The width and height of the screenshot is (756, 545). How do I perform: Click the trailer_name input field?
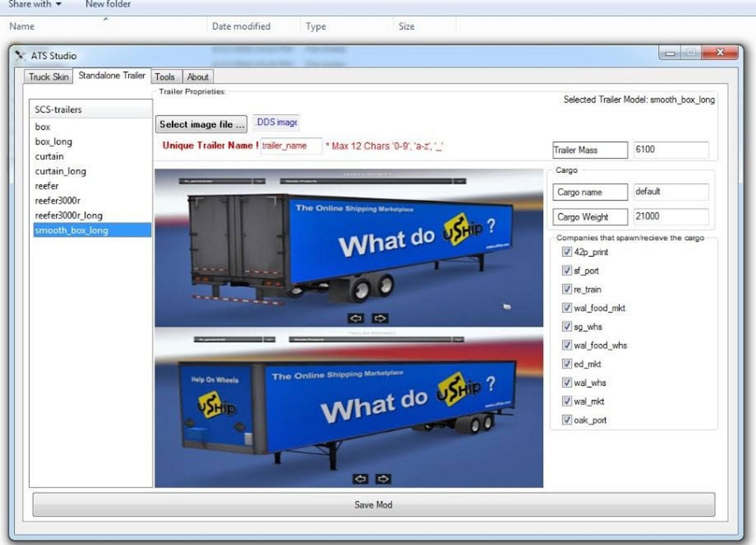(291, 146)
